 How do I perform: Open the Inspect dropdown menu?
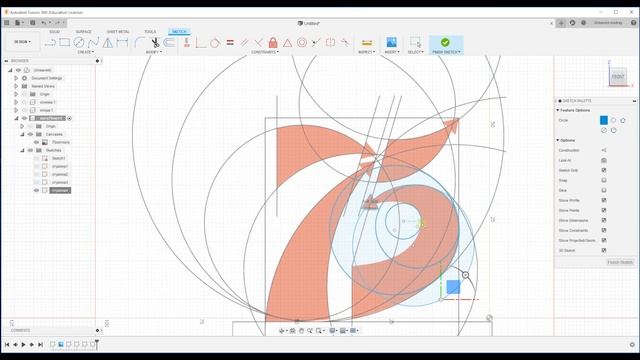click(x=367, y=52)
